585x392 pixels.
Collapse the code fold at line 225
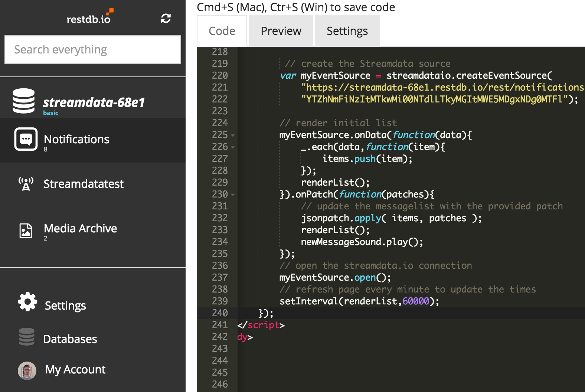tap(233, 135)
